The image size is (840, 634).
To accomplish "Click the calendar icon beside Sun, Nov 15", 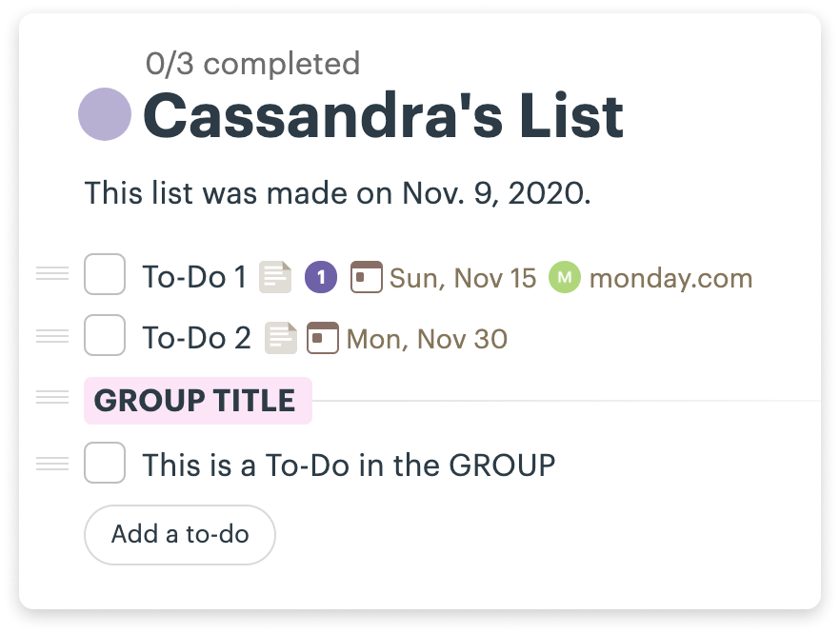I will click(367, 277).
